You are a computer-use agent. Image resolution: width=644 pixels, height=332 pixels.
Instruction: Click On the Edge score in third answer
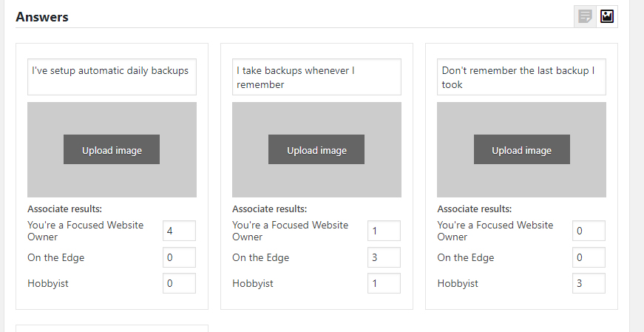point(589,257)
